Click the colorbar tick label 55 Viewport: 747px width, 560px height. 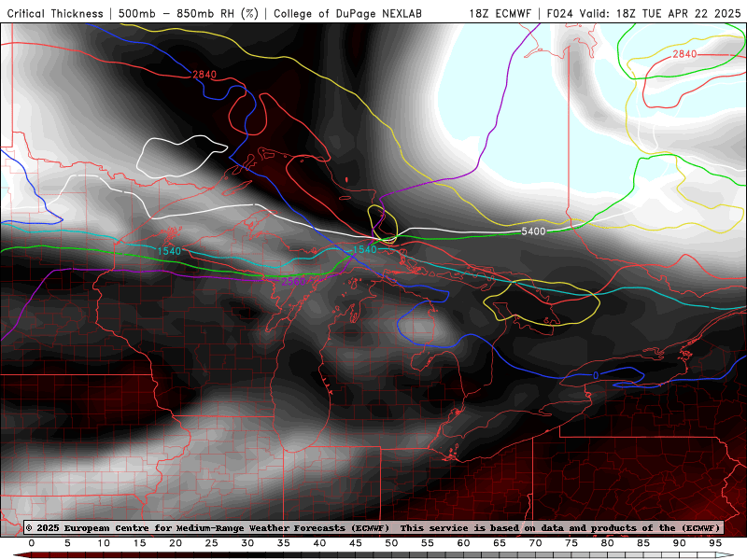[428, 543]
